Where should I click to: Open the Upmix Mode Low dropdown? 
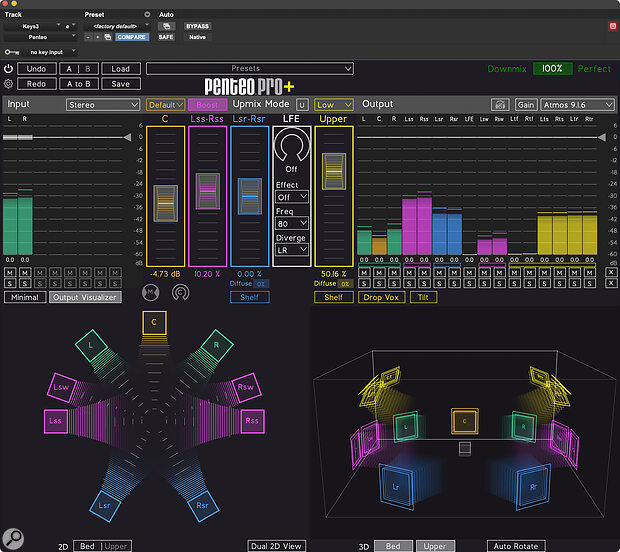tap(334, 105)
